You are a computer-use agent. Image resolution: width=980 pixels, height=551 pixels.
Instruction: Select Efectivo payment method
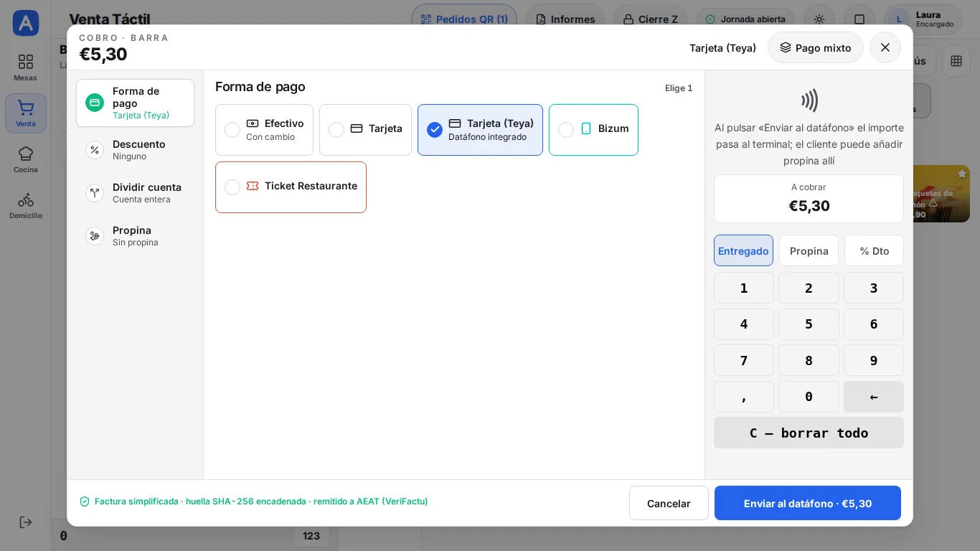264,130
